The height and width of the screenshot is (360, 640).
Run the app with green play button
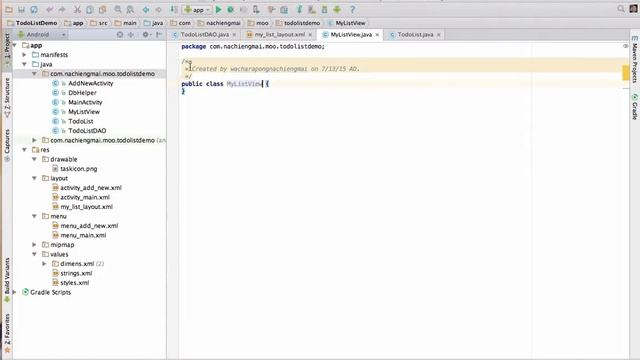218,9
